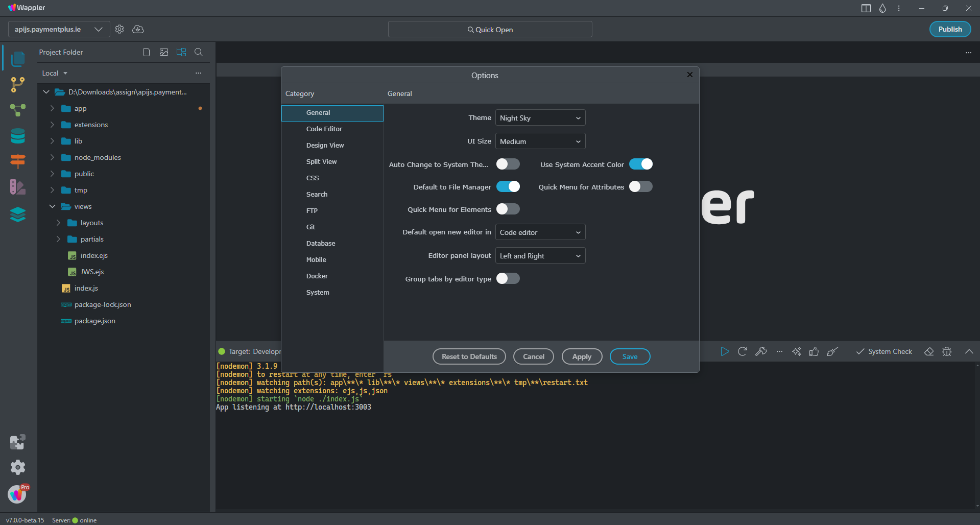980x525 pixels.
Task: Click the restart refresh icon in terminal toolbar
Action: coord(743,351)
